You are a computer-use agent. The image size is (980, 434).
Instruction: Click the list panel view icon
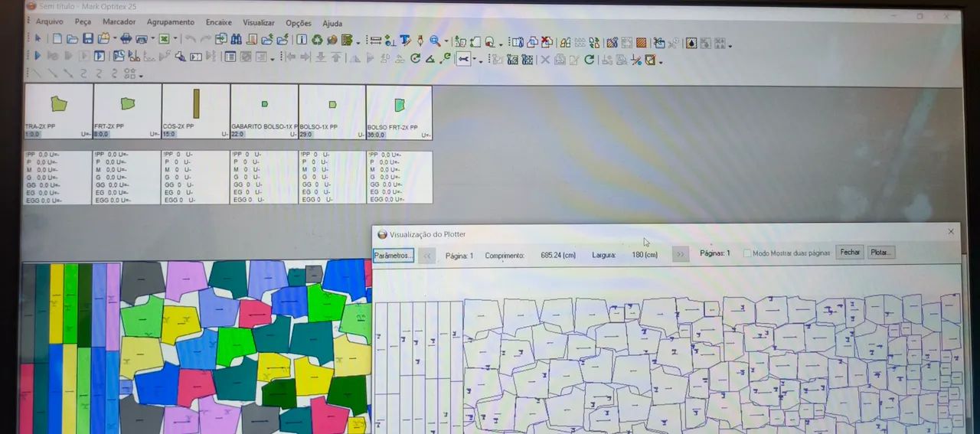(x=230, y=57)
